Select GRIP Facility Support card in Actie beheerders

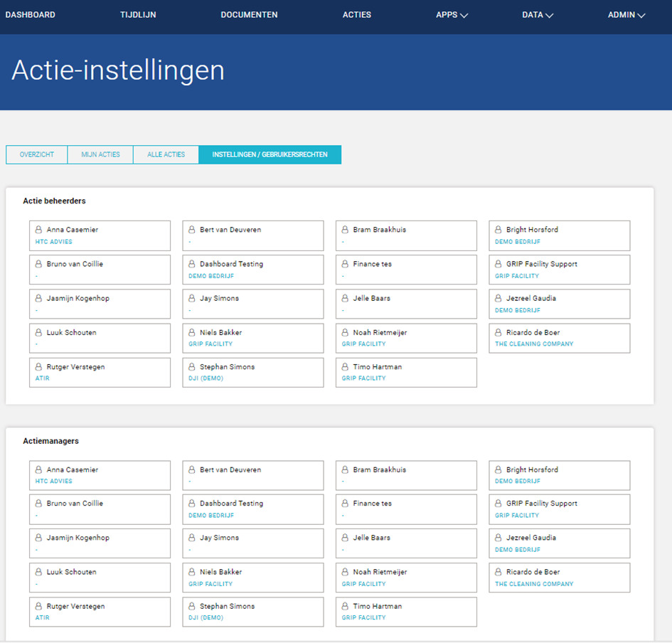coord(559,270)
